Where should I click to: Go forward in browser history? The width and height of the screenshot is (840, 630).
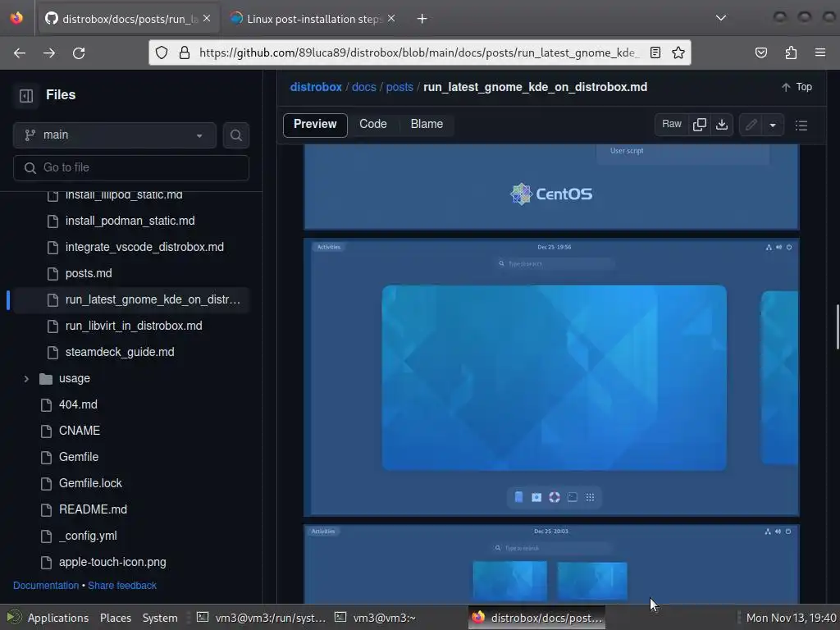click(49, 53)
